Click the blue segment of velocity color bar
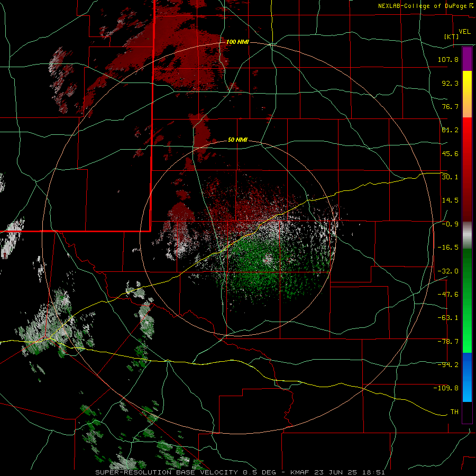This screenshot has width=476, height=476. tap(467, 377)
